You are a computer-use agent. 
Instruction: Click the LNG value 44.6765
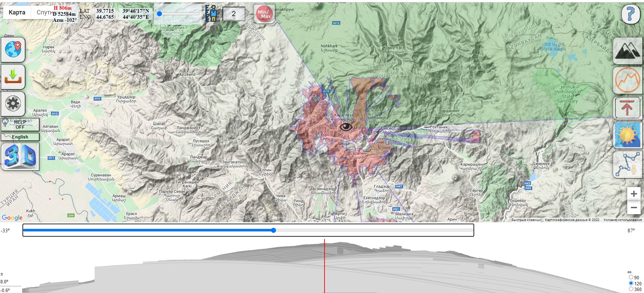pos(105,17)
